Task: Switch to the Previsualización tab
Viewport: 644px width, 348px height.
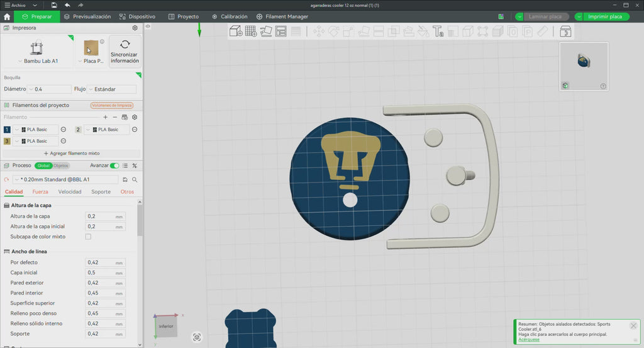Action: point(87,17)
